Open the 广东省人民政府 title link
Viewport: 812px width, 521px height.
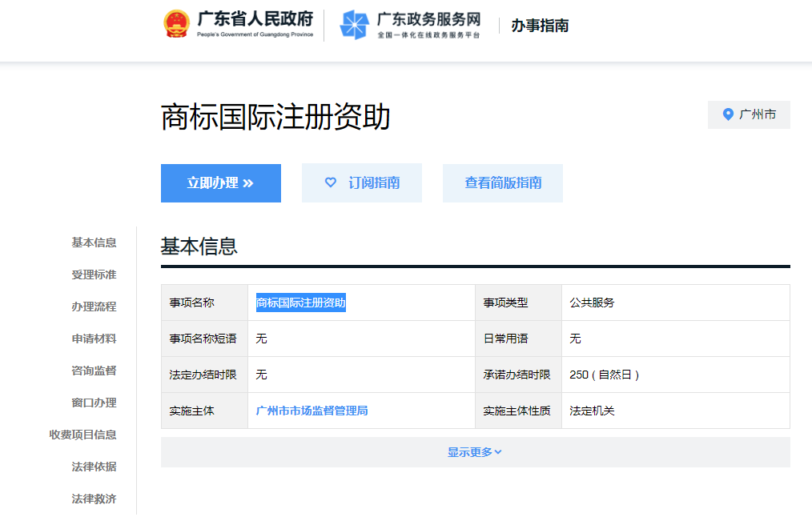[x=255, y=19]
